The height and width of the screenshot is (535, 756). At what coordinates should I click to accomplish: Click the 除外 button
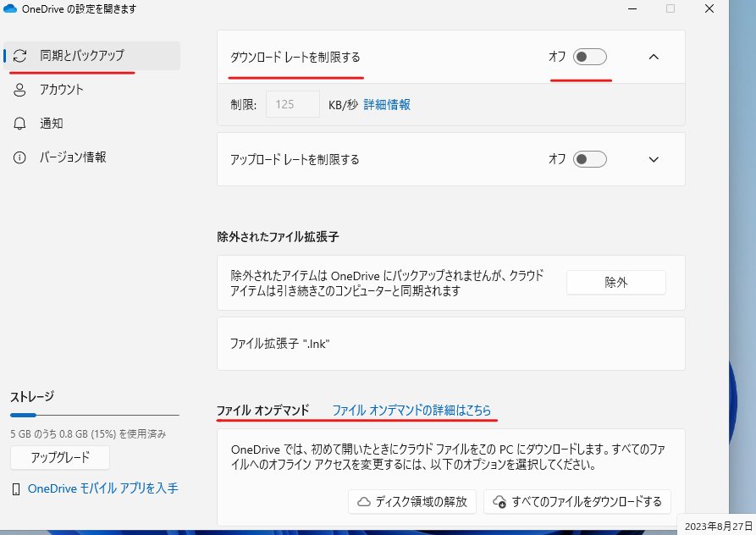tap(616, 283)
